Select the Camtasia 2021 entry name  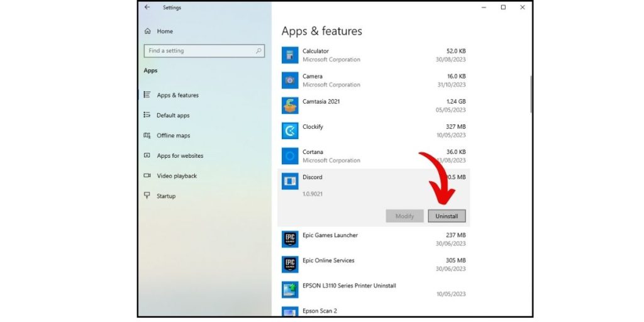(x=321, y=101)
